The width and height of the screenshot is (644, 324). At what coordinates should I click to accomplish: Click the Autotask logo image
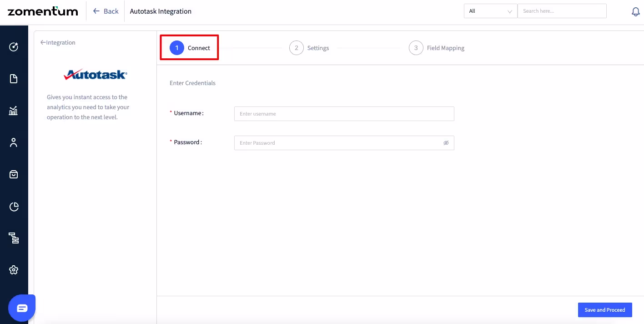coord(96,75)
